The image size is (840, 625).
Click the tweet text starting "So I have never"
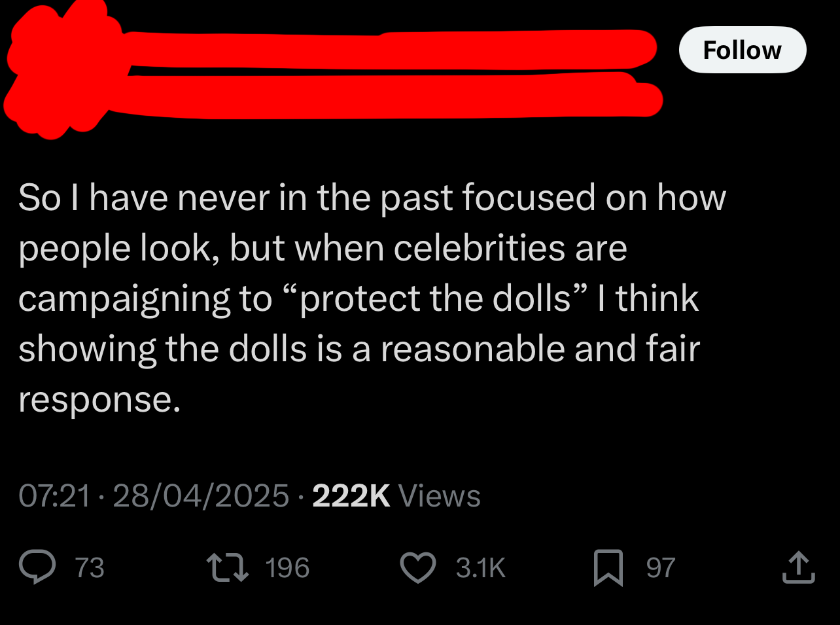(372, 298)
